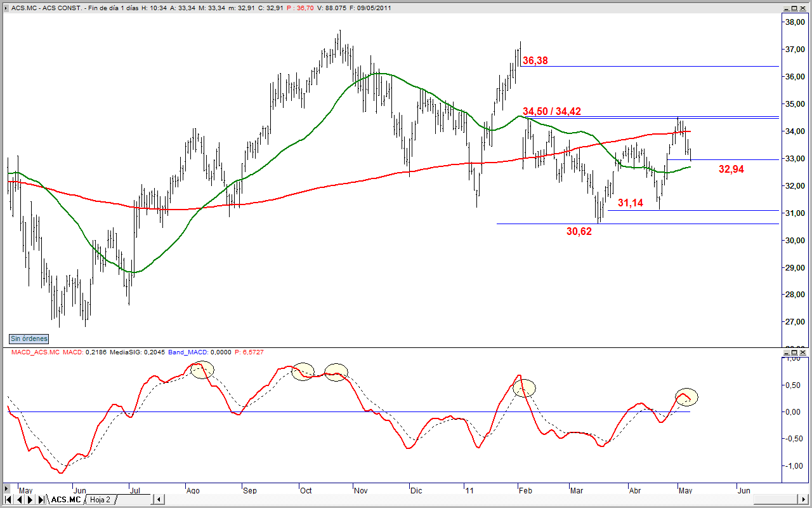Jump to the first sheet tab
Viewport: 812px width, 508px height.
point(8,500)
